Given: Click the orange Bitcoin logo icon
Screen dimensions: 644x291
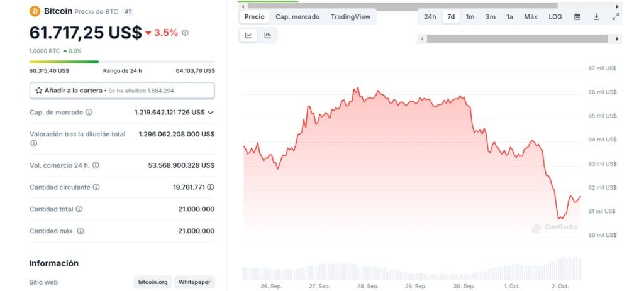Looking at the screenshot, I should tap(35, 11).
